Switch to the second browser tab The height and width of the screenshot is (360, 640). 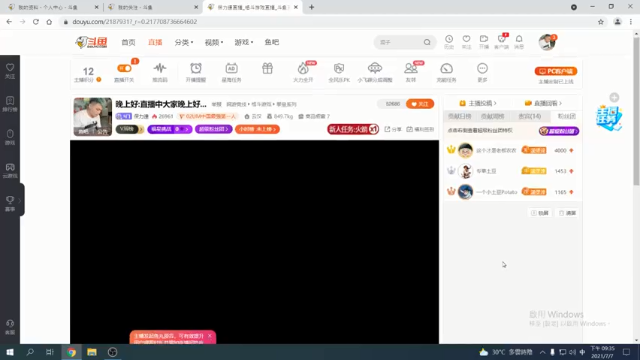coord(152,7)
